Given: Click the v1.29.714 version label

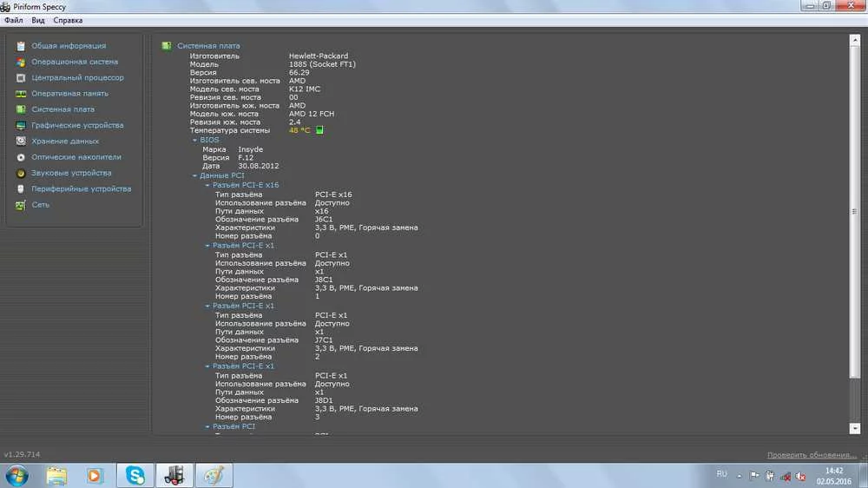Looking at the screenshot, I should (23, 454).
